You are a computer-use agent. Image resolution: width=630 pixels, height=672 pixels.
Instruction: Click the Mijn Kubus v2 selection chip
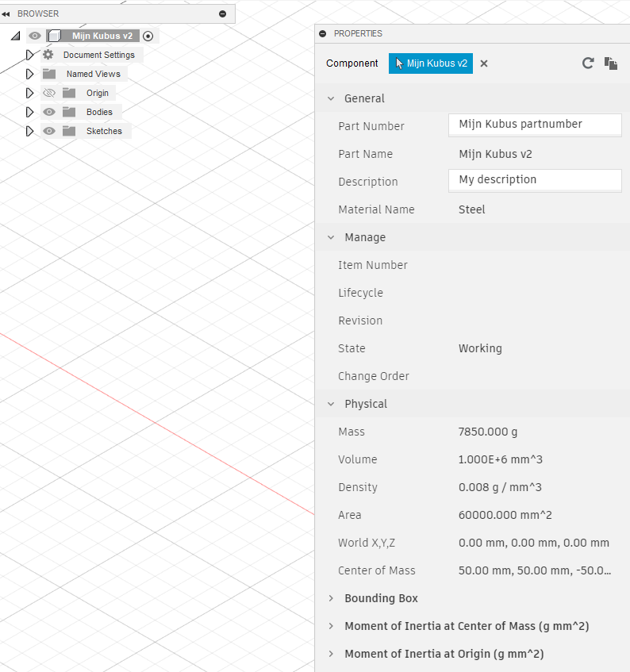coord(431,63)
